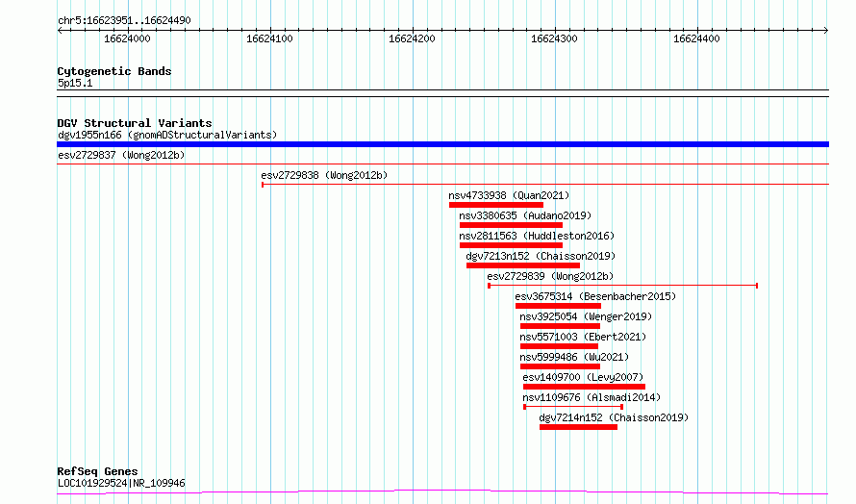Click the nsv3925054 (Wenger2019) label

coord(586,316)
